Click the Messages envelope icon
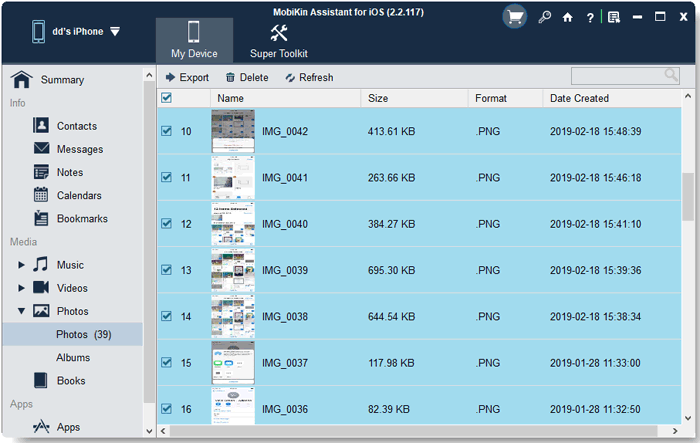Image resolution: width=700 pixels, height=443 pixels. [42, 148]
